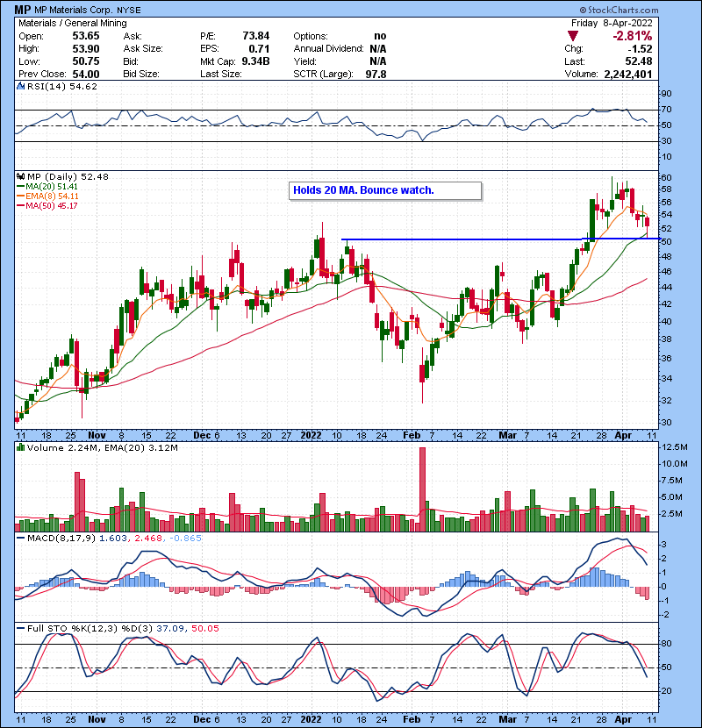Click the Nov label below the price chart
This screenshot has width=702, height=728.
click(x=97, y=436)
